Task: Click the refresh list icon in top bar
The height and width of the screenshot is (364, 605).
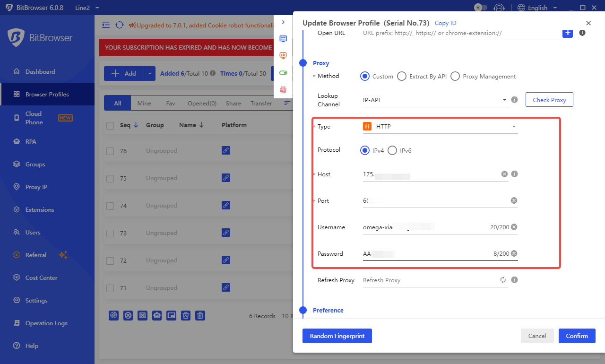Action: click(120, 25)
